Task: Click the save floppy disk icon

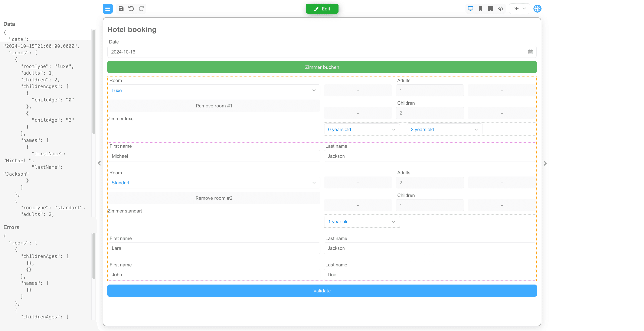Action: [121, 9]
